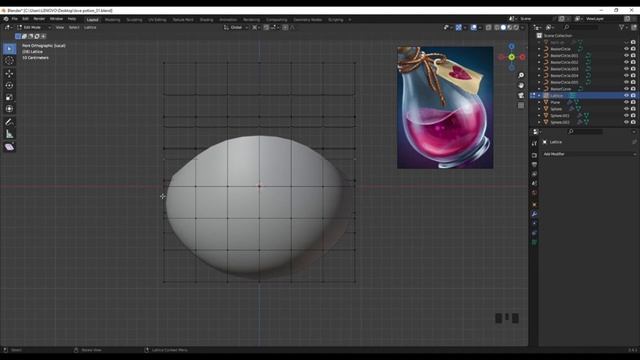
Task: Toggle snapping magnet in header
Action: click(x=266, y=27)
